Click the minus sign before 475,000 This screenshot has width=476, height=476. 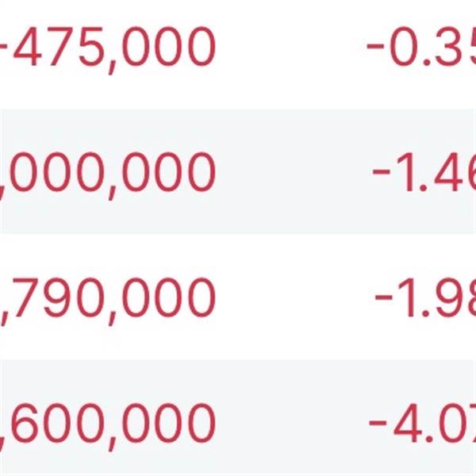[x=3, y=46]
